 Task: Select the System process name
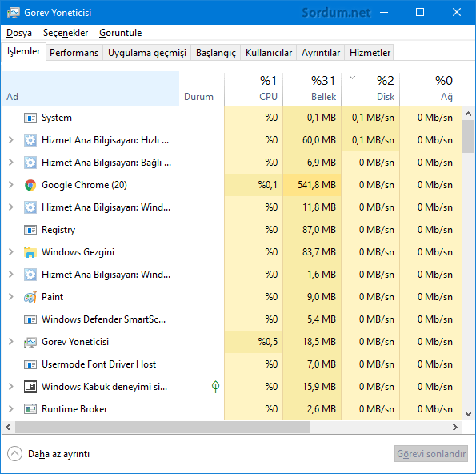57,118
